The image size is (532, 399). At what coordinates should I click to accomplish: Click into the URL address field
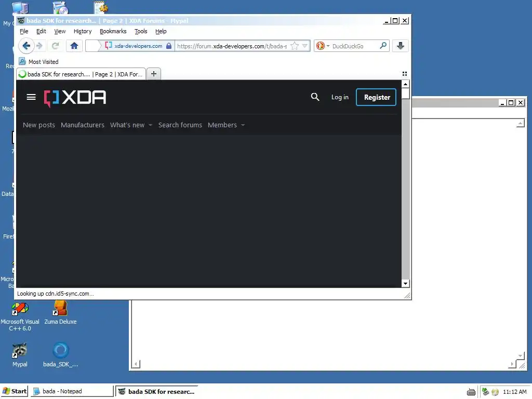coord(232,46)
